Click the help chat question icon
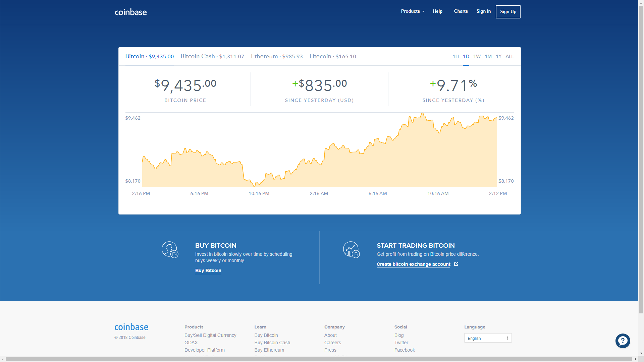The height and width of the screenshot is (362, 644). (623, 341)
